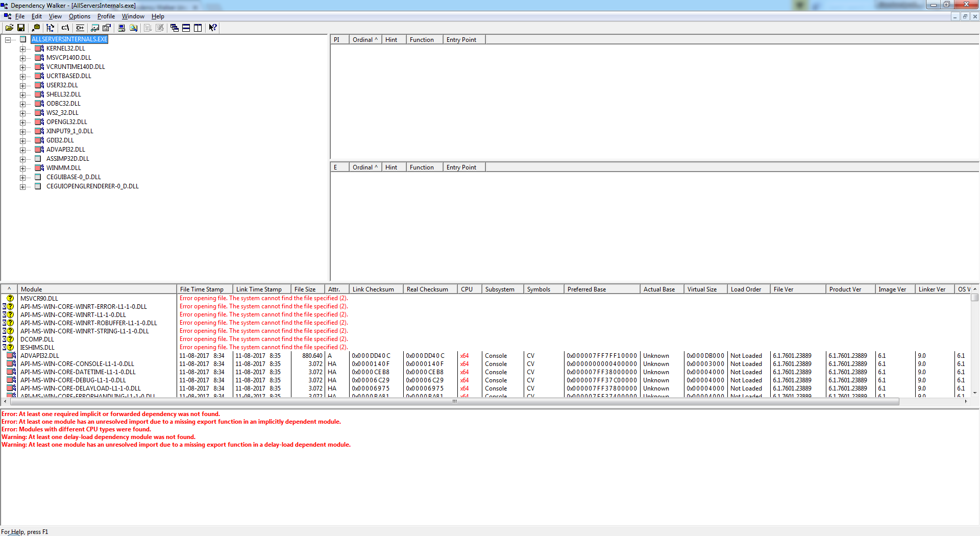Collapse the ALLSERVERSINTERNALS.EXE root node
This screenshot has width=980, height=536.
pyautogui.click(x=8, y=40)
